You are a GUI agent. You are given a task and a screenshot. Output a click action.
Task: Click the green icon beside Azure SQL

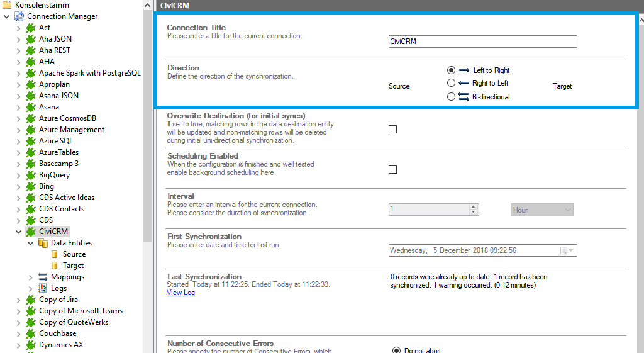[x=31, y=141]
